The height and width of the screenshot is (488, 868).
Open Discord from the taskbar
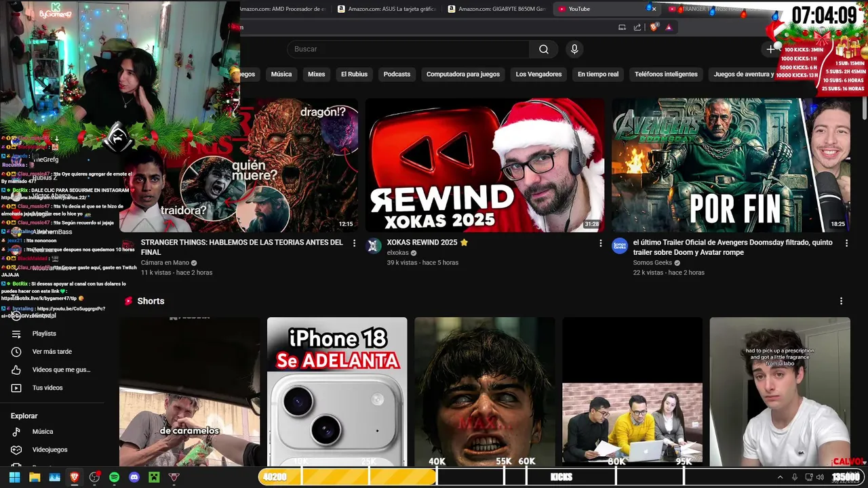point(134,477)
